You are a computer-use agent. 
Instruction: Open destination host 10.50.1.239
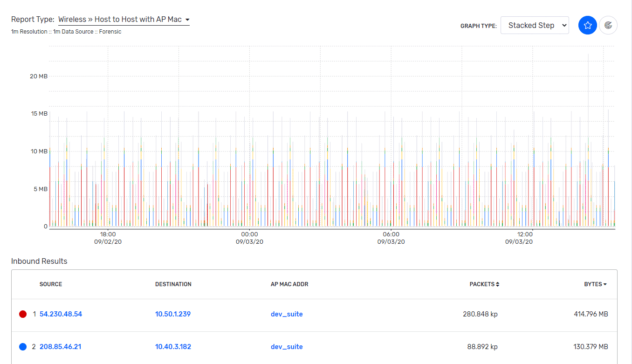click(173, 314)
